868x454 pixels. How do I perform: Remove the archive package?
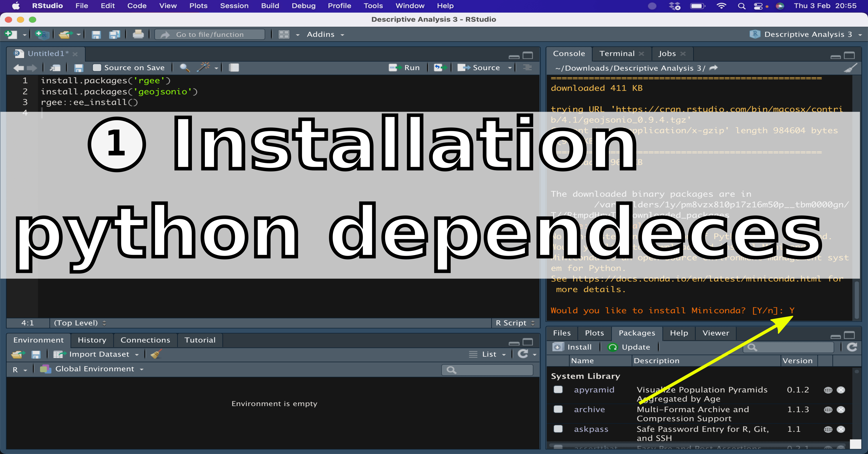pos(841,410)
